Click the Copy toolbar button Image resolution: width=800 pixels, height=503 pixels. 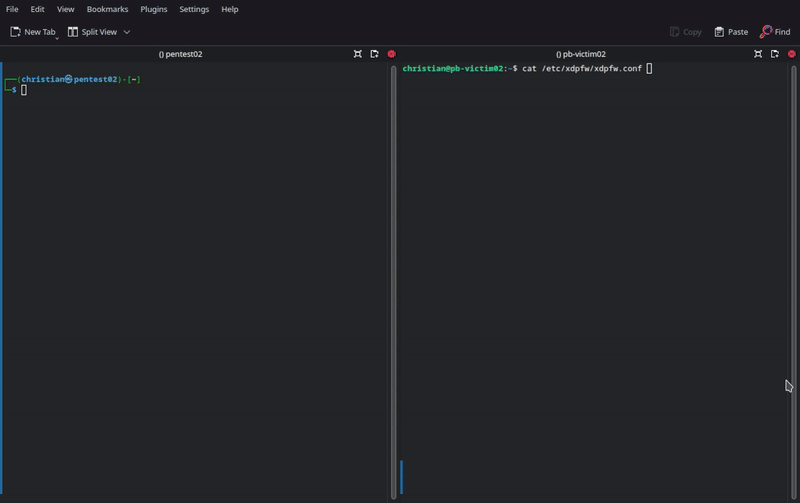(x=685, y=32)
